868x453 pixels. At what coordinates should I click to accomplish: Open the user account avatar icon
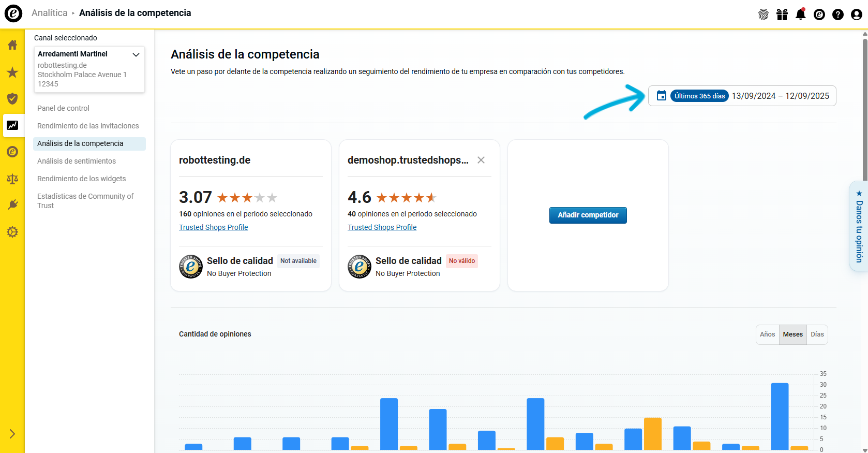click(856, 14)
